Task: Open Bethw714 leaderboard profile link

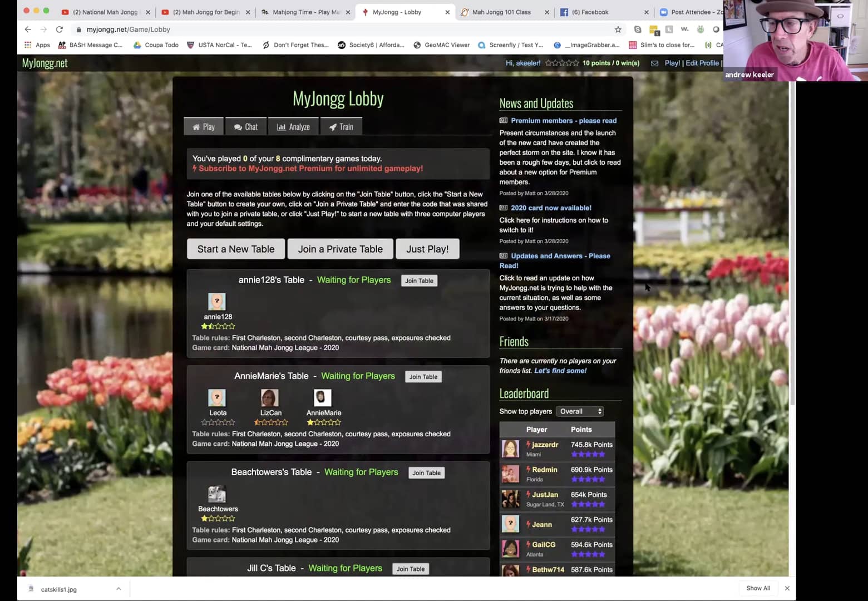Action: tap(548, 570)
